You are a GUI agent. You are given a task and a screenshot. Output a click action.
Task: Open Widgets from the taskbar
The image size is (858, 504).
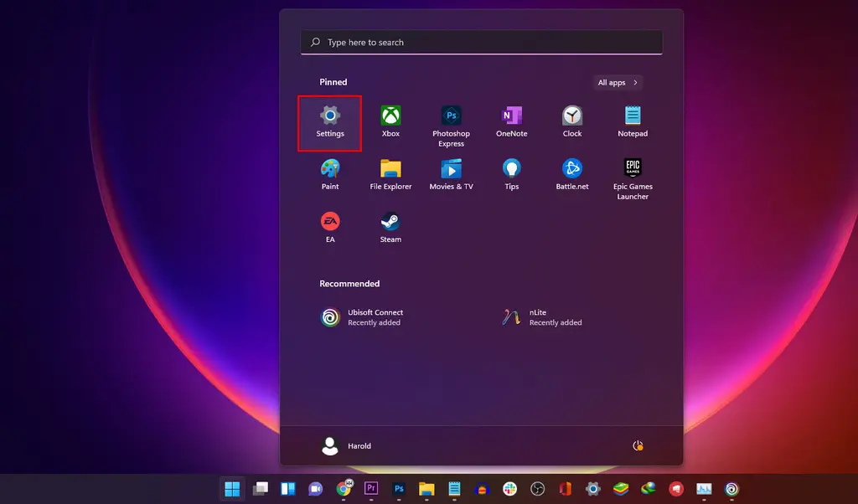288,488
